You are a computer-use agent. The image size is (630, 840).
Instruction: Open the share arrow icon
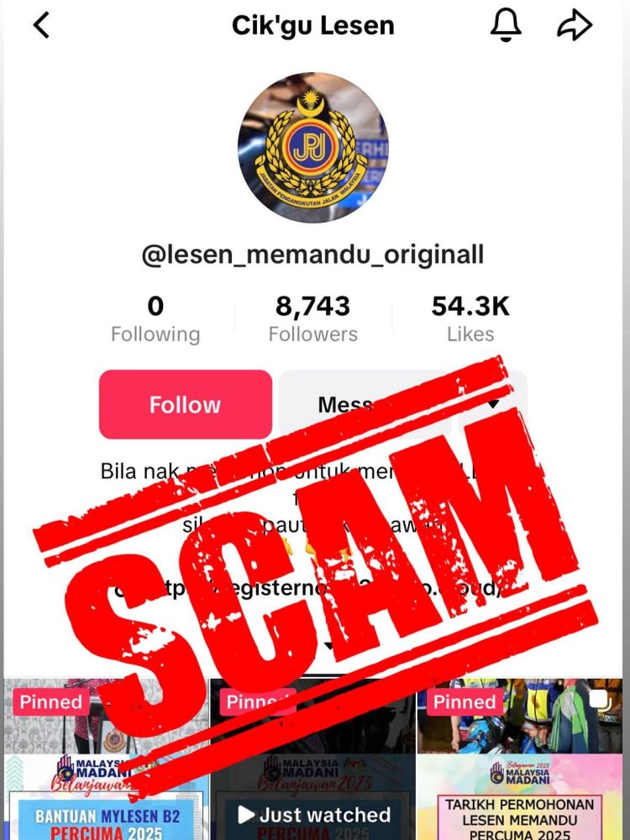575,25
